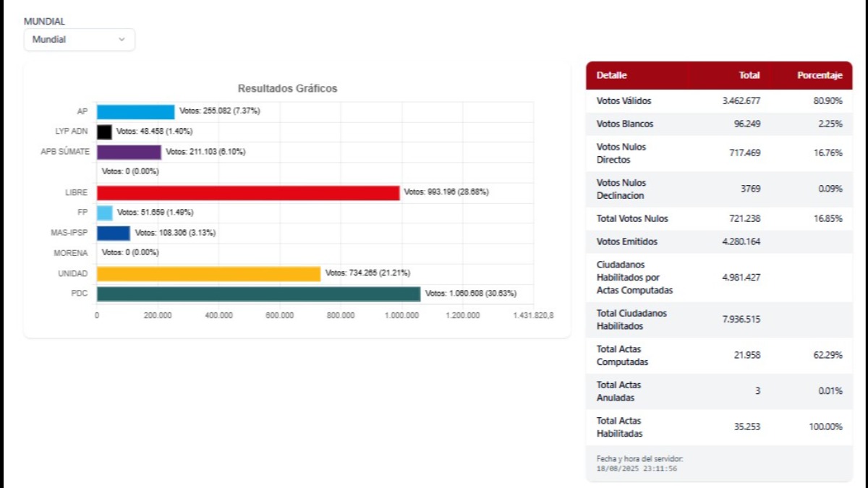Click the 62.29% percentage cell
Screen dimensions: 868x488
click(828, 355)
